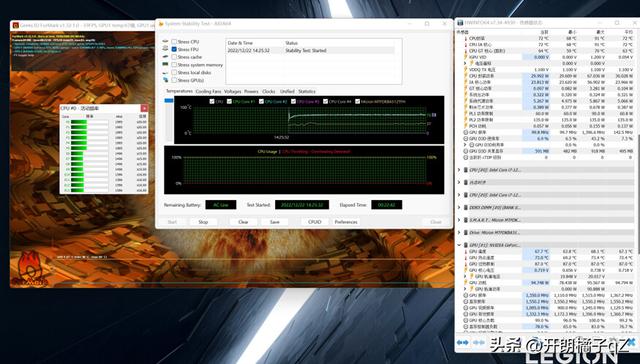This screenshot has width=640, height=364.
Task: Open CPUID from the button
Action: click(x=315, y=222)
